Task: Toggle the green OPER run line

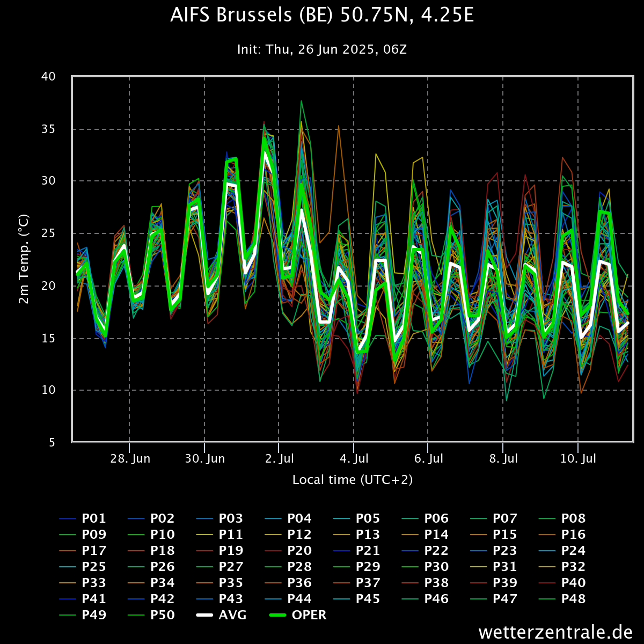Action: click(298, 615)
